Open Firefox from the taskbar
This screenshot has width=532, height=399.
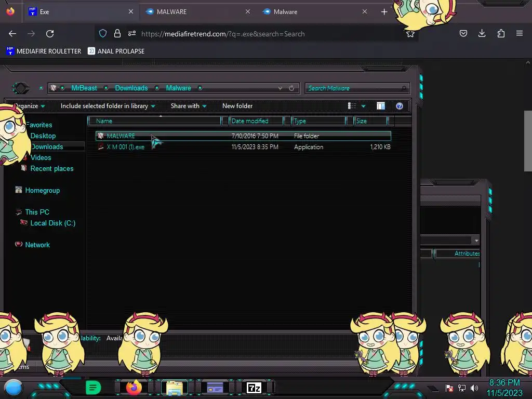tap(134, 388)
